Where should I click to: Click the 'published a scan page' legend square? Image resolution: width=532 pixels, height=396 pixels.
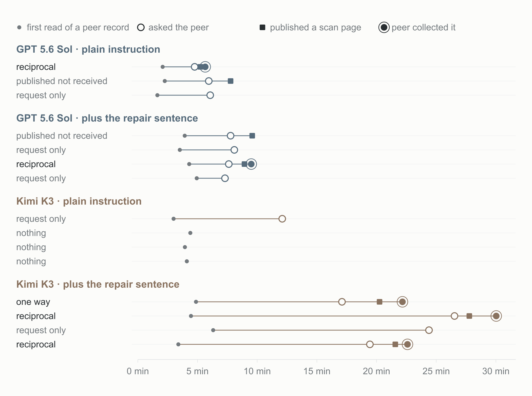click(x=262, y=27)
